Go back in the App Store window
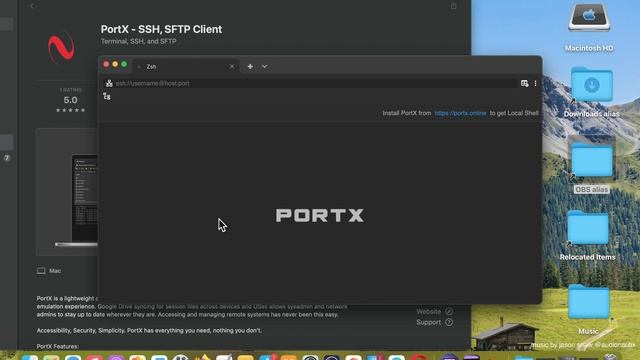The height and width of the screenshot is (360, 640). 32,6
